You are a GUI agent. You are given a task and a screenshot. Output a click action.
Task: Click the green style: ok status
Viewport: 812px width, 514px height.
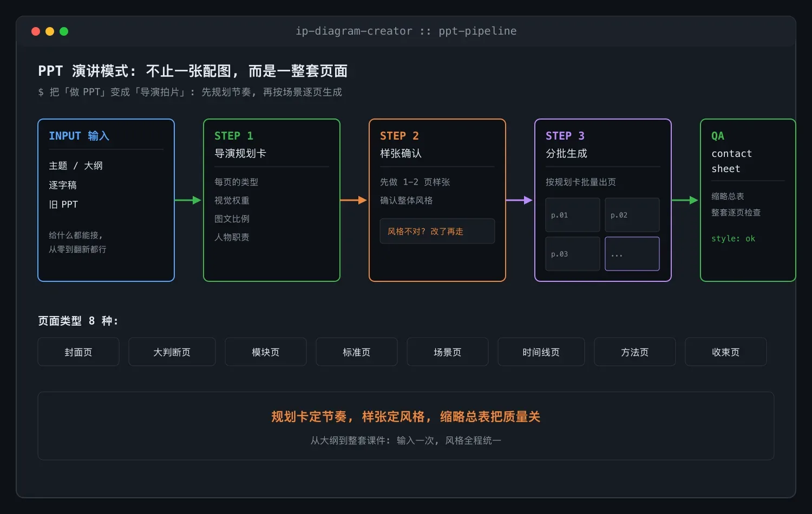tap(733, 239)
